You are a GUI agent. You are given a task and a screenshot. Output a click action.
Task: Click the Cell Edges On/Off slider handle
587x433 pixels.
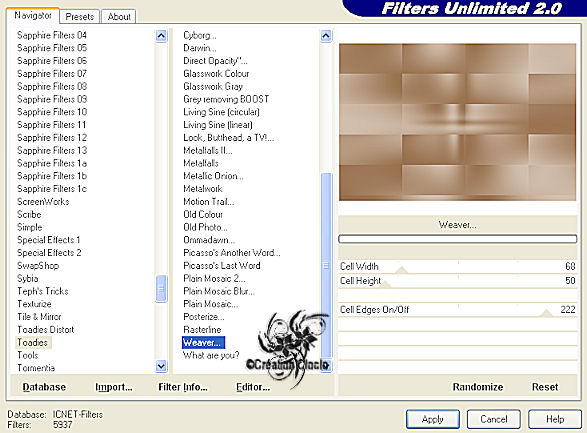[546, 313]
